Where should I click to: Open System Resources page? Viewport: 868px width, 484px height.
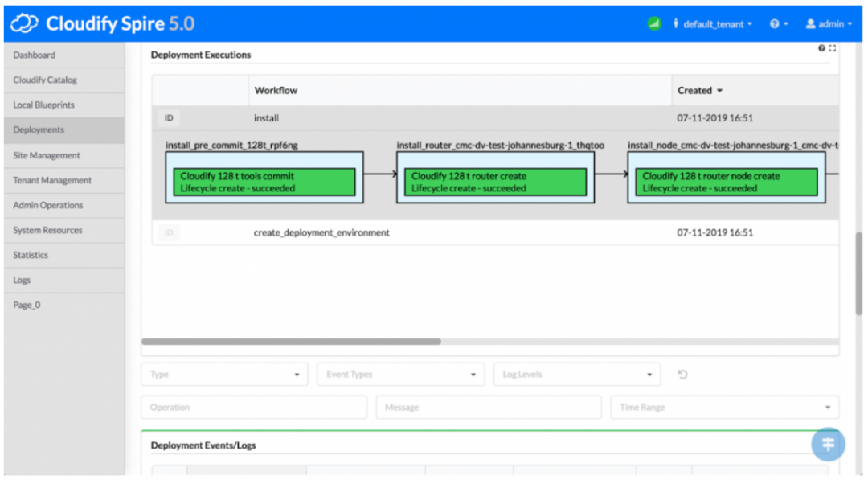point(64,231)
